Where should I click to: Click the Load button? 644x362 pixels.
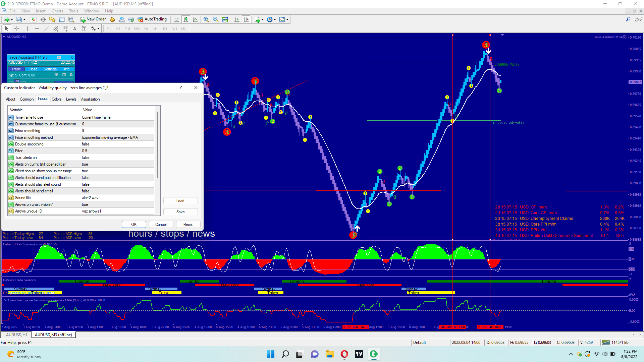click(x=180, y=201)
